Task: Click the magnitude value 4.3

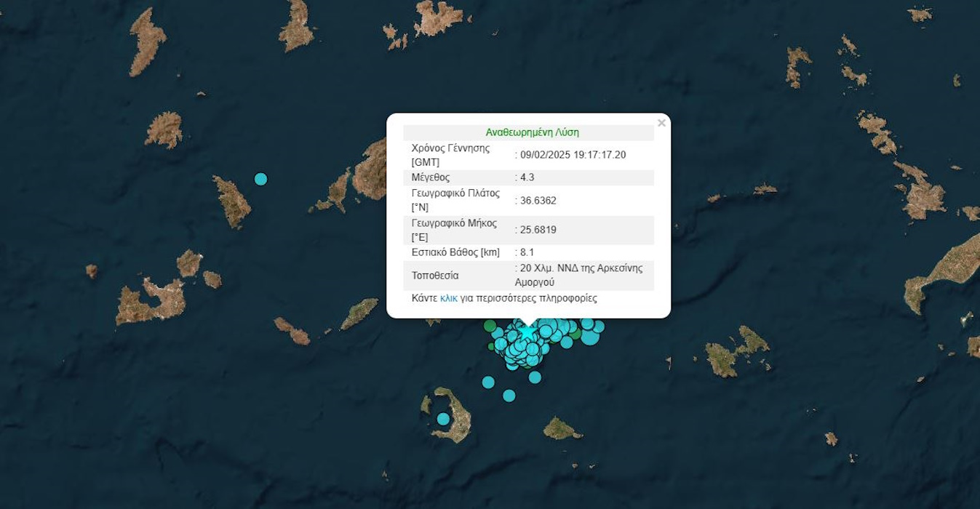Action: click(527, 177)
